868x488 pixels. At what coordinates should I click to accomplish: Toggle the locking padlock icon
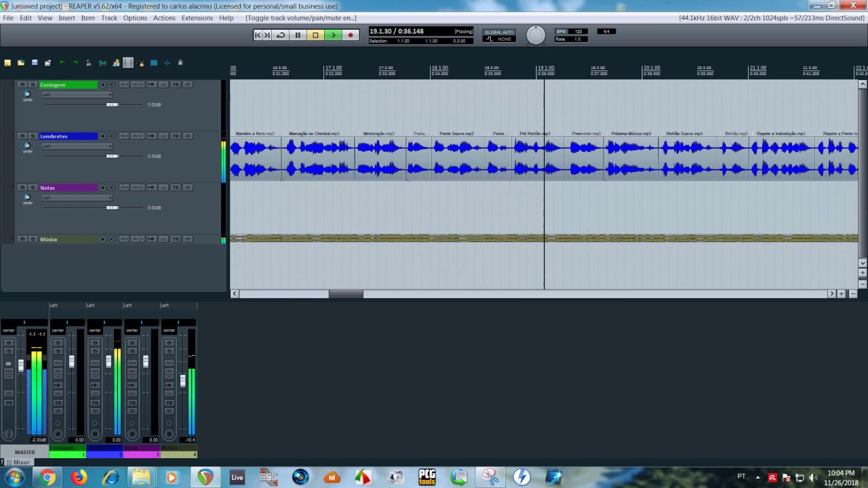180,63
